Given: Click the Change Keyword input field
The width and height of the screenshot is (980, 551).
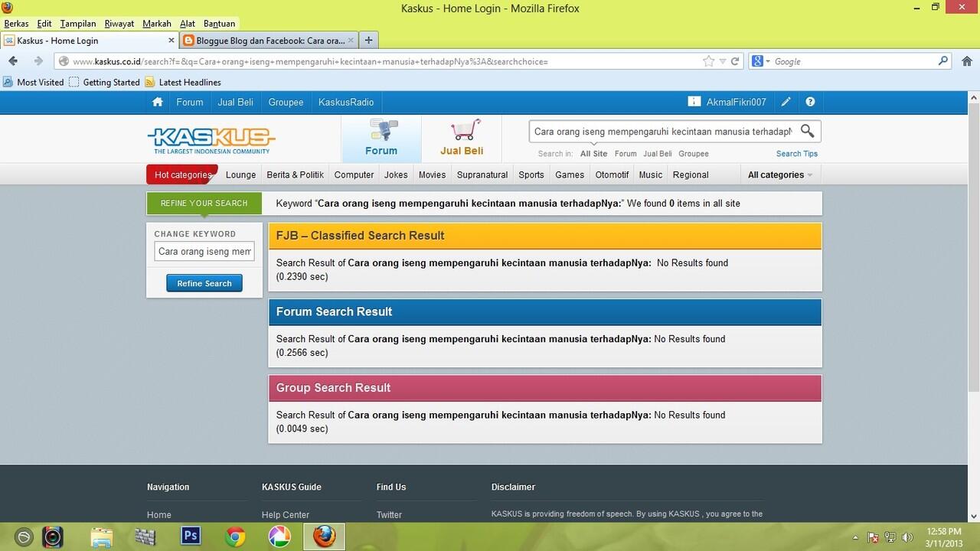Looking at the screenshot, I should click(204, 251).
